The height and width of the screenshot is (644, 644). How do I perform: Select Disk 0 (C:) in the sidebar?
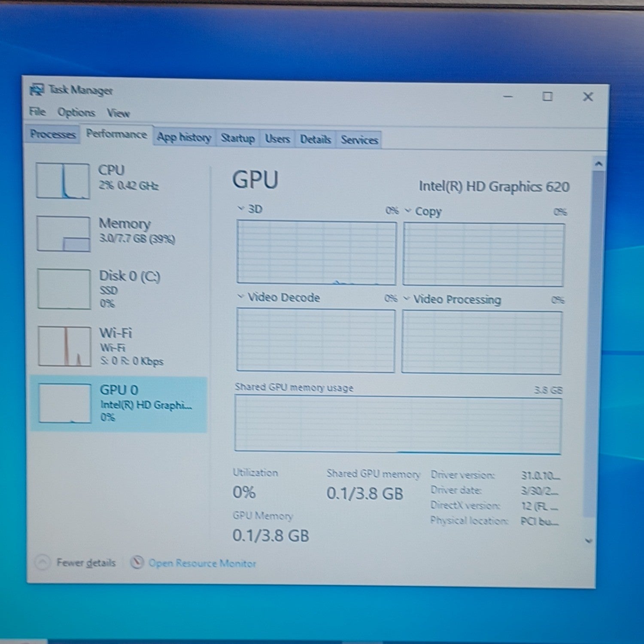[x=119, y=289]
